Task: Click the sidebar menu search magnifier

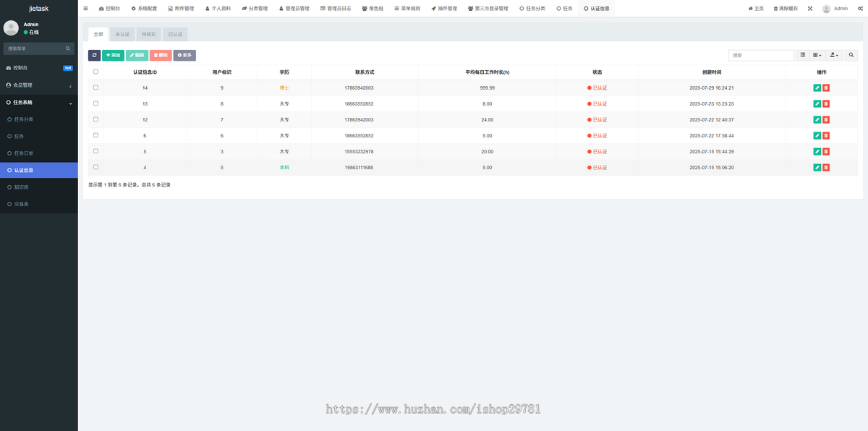Action: [x=68, y=48]
